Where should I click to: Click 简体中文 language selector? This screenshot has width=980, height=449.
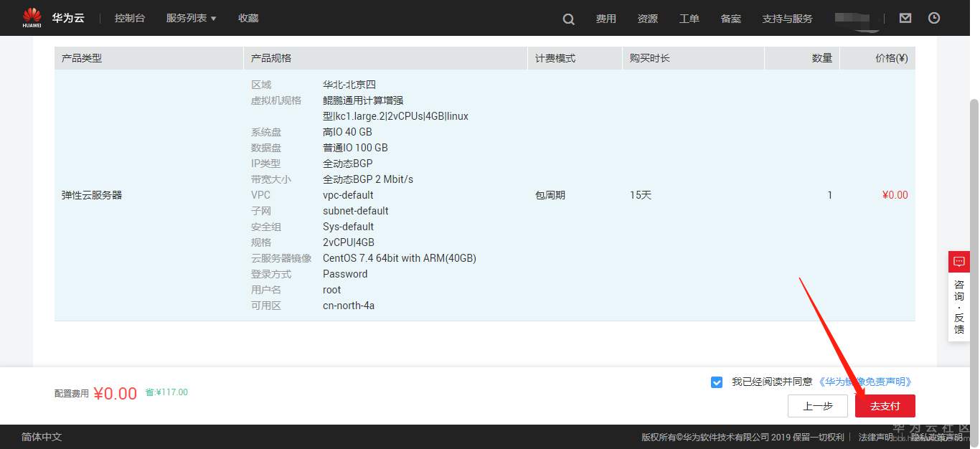(42, 437)
